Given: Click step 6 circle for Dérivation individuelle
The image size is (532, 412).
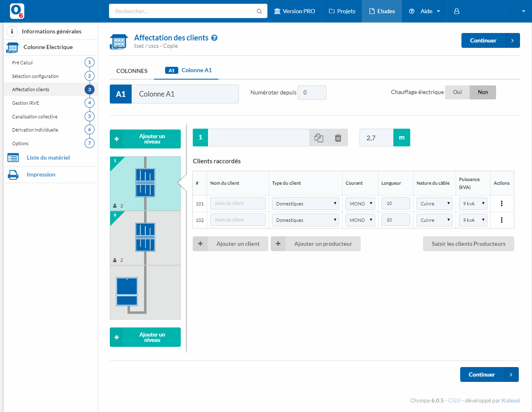Looking at the screenshot, I should tap(90, 129).
